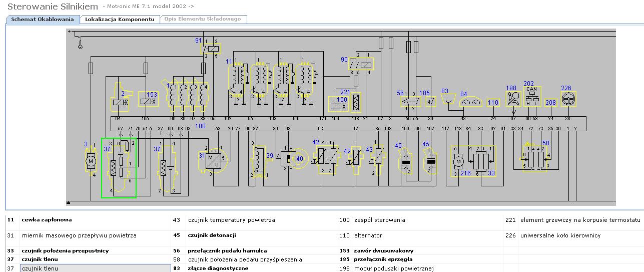The height and width of the screenshot is (272, 644).
Task: Click throttle motor 216 symbol
Action: pyautogui.click(x=459, y=161)
